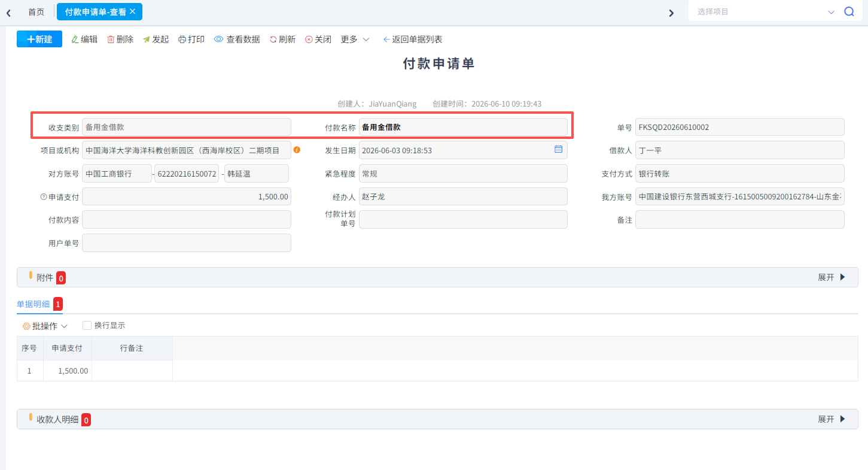Click the 用户单号 input field
Viewport: 868px width, 470px height.
(x=187, y=243)
